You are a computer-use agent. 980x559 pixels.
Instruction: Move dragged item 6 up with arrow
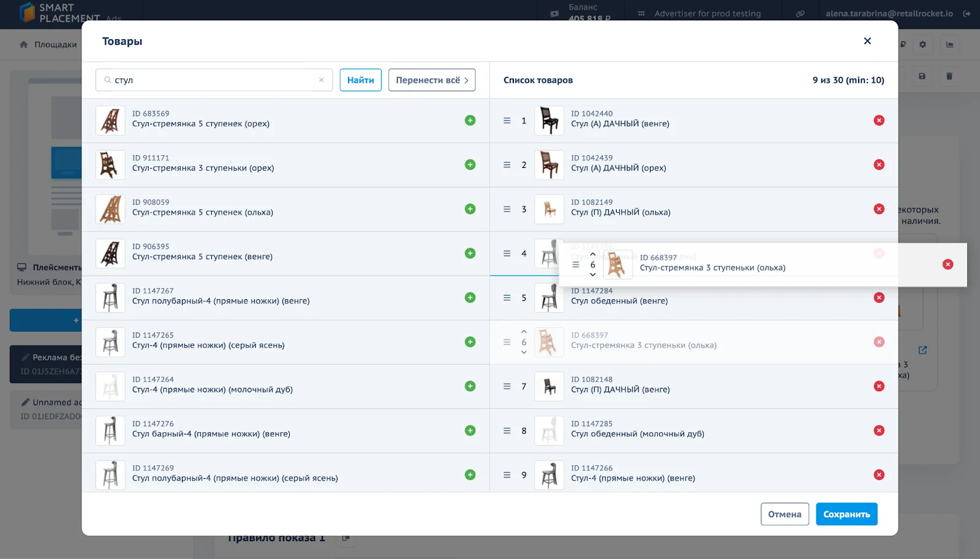592,254
